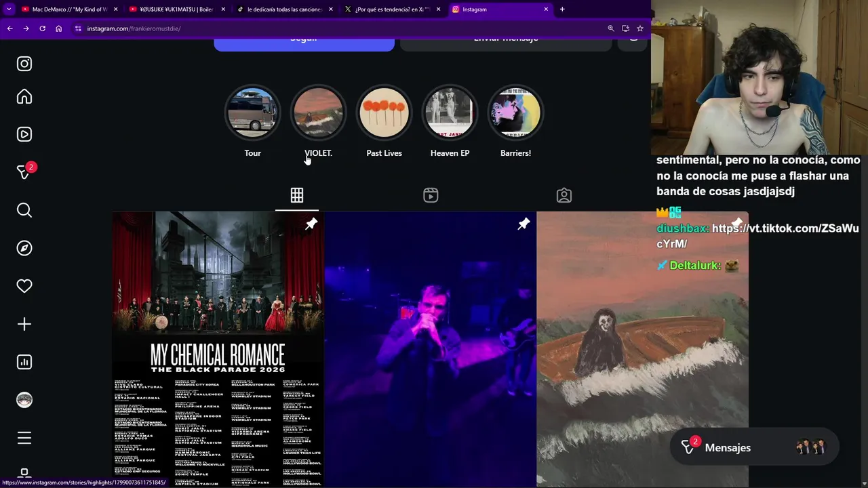Viewport: 868px width, 488px height.
Task: Close the ¥ØU$UK€ ¥UK1MAT$U tab
Action: click(x=223, y=9)
